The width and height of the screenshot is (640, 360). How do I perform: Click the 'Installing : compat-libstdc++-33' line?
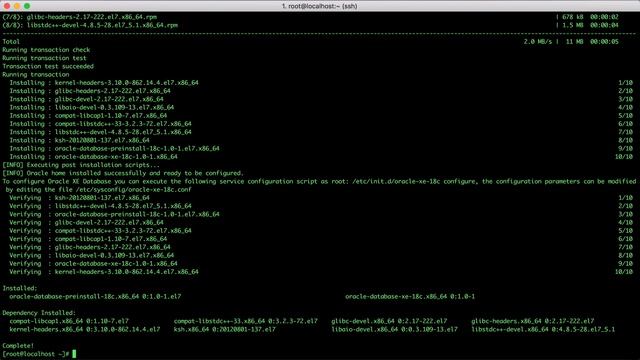100,124
